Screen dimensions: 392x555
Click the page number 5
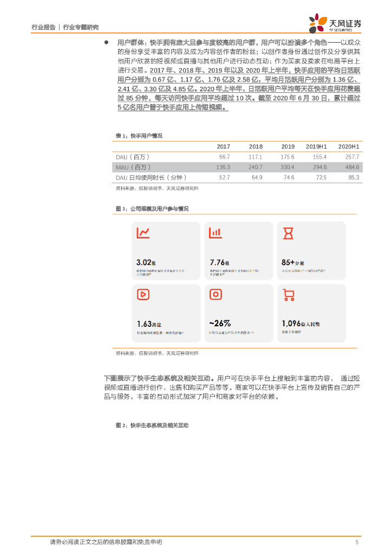(357, 542)
